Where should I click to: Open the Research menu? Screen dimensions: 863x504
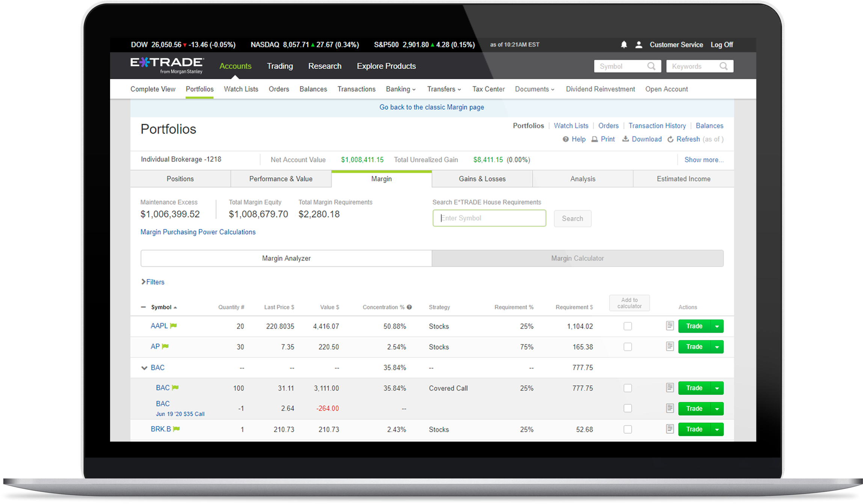point(324,66)
